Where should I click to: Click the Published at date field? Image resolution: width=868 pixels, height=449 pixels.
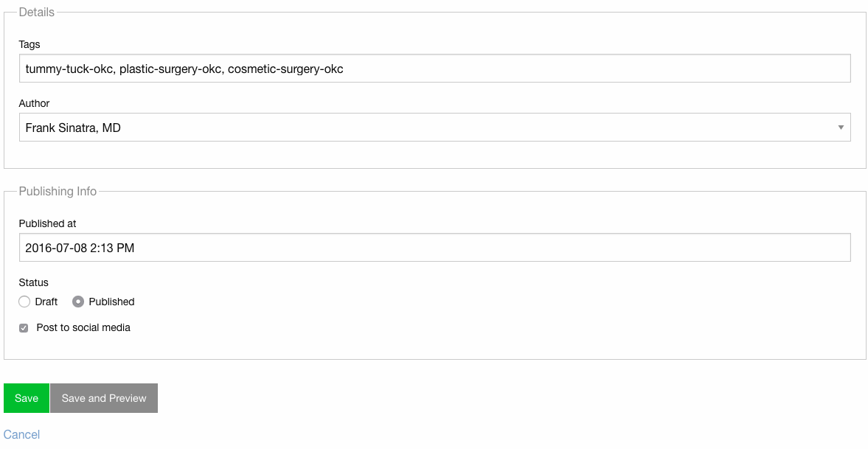(434, 248)
